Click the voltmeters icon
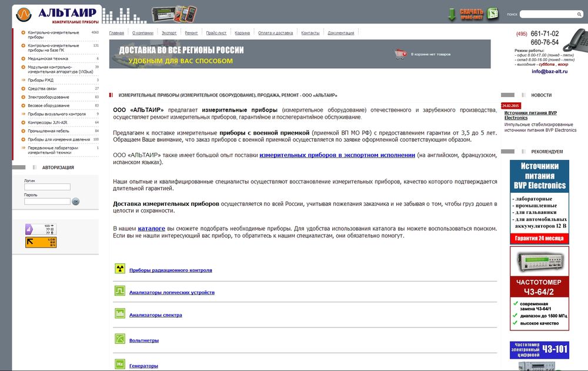The height and width of the screenshot is (371, 588). 119,339
